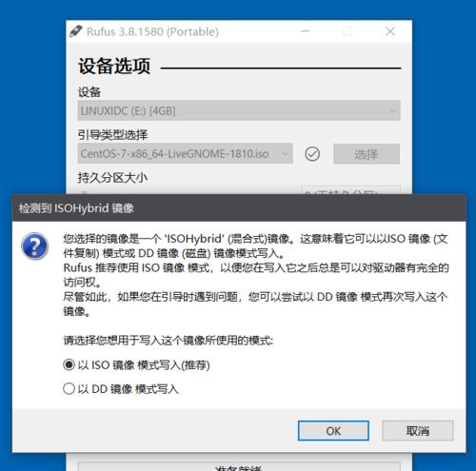Click the Rufus USB drive title icon
Screen dimensions: 476x471
(75, 31)
